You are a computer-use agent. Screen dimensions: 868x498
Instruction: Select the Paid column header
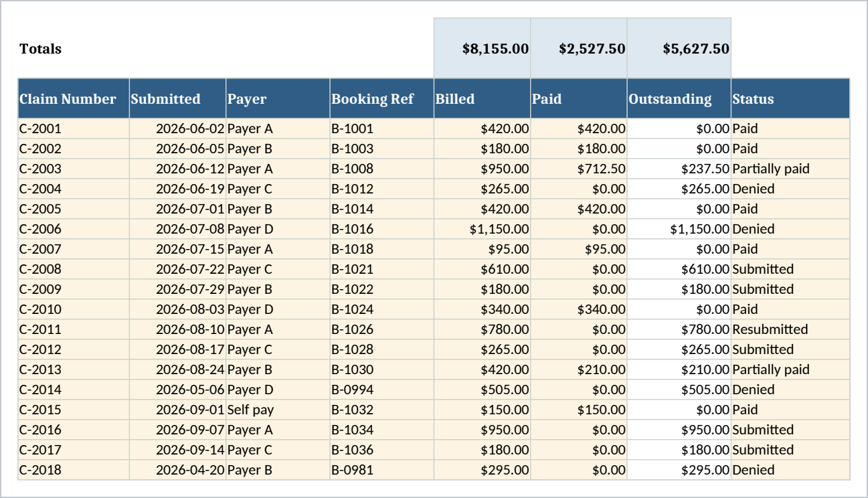coord(579,99)
